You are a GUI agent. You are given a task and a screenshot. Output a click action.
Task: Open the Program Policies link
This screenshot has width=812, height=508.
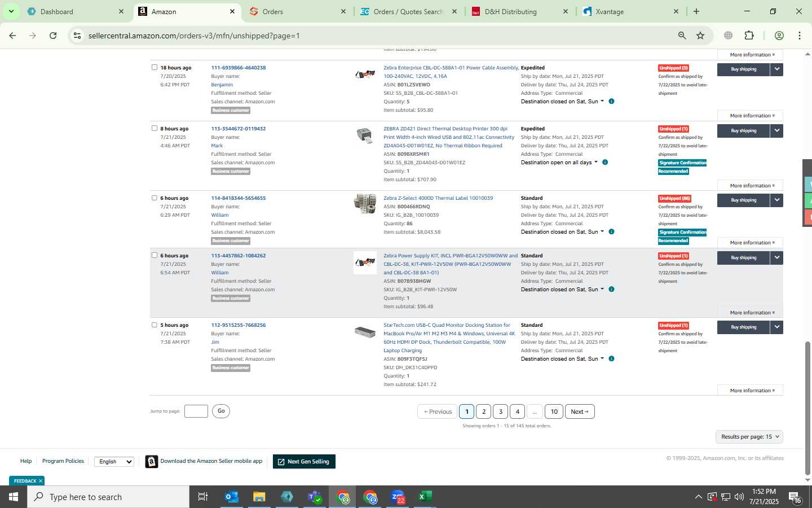63,461
